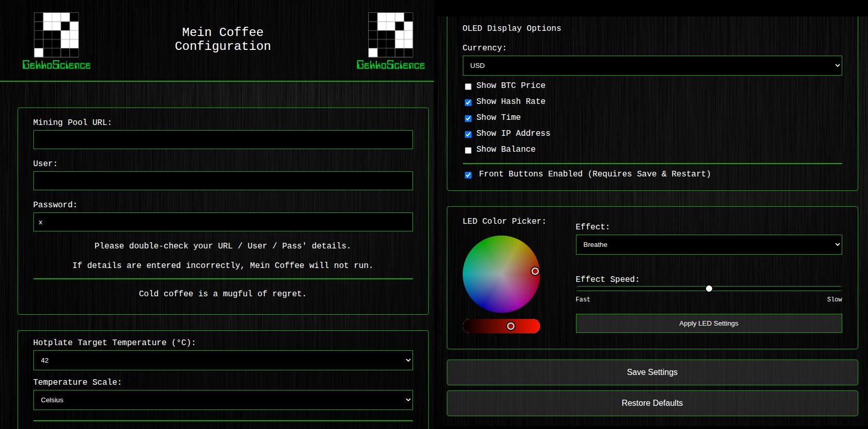Click the Hotplate Target Temperature label
868x429 pixels.
(x=115, y=343)
